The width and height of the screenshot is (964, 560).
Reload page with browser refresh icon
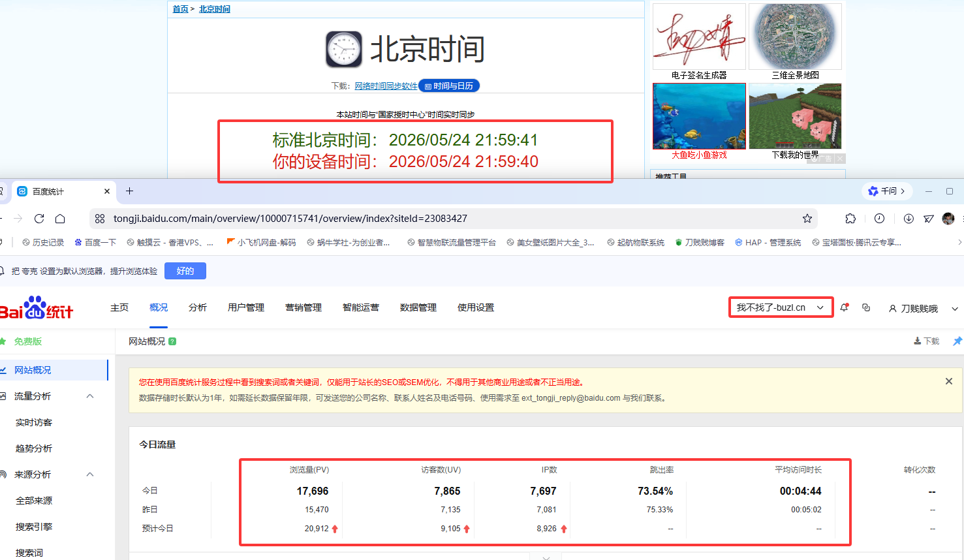(x=39, y=219)
